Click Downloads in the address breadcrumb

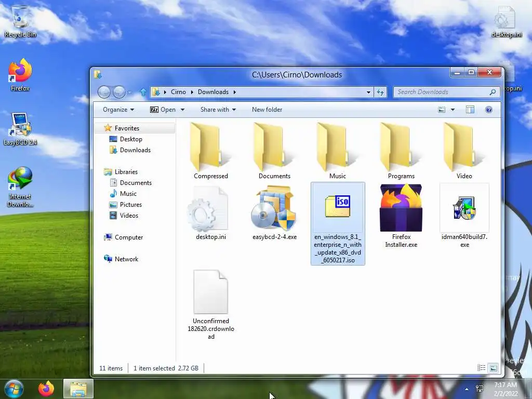pos(213,92)
